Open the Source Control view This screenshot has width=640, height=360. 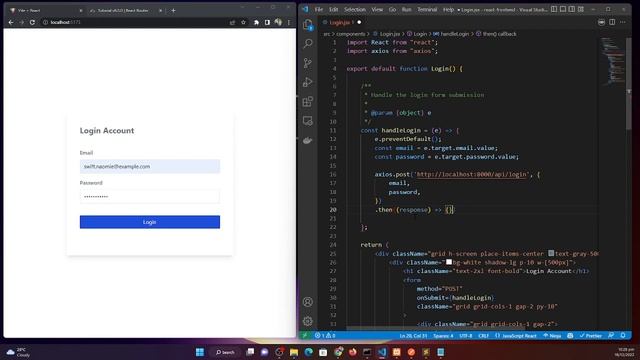(308, 62)
